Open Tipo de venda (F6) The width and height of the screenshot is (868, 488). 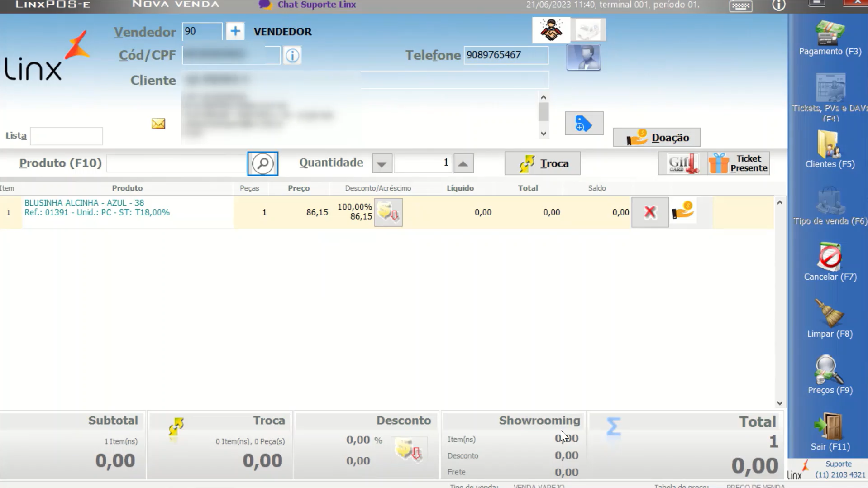point(830,206)
